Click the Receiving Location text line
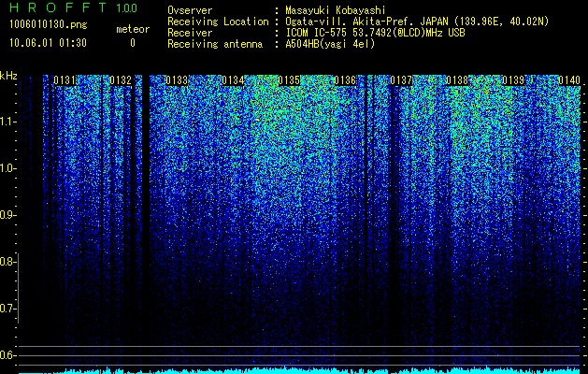The width and height of the screenshot is (588, 374). pos(358,22)
